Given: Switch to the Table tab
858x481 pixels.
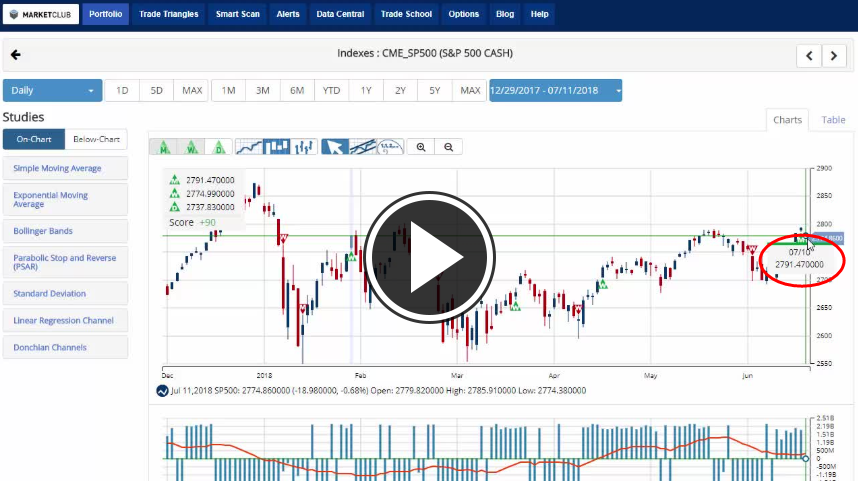Looking at the screenshot, I should (833, 120).
